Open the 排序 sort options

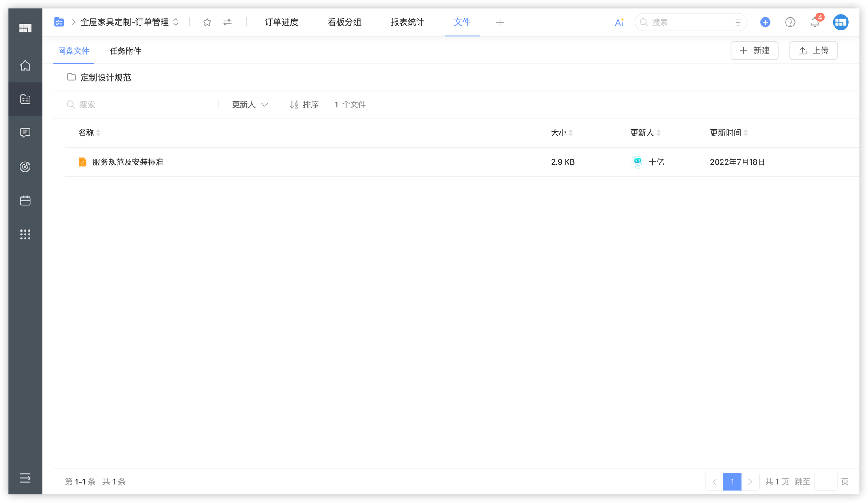(304, 105)
